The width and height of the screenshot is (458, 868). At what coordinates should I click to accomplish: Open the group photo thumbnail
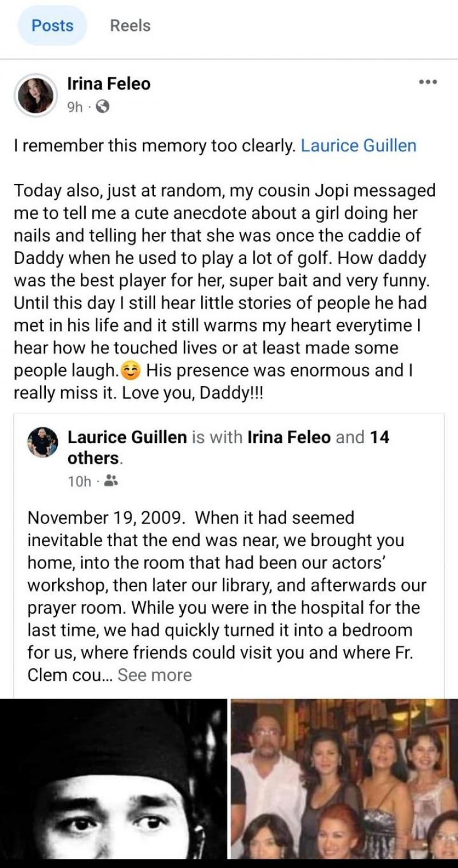click(x=344, y=779)
